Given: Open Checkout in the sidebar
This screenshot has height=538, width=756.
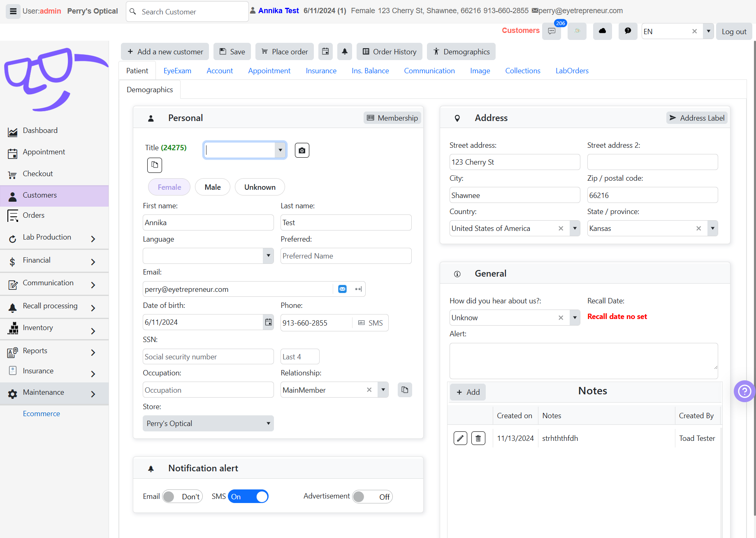Looking at the screenshot, I should point(37,174).
